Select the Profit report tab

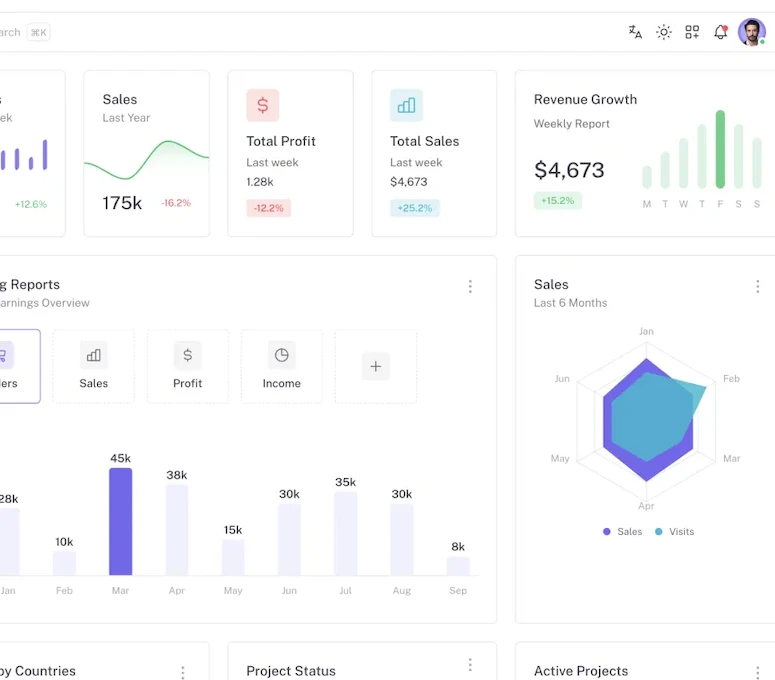[x=187, y=366]
